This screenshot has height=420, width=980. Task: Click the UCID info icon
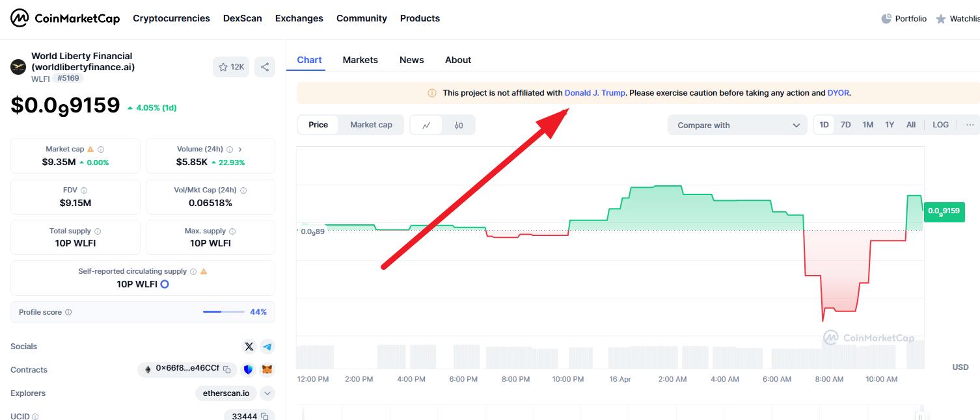click(x=35, y=416)
